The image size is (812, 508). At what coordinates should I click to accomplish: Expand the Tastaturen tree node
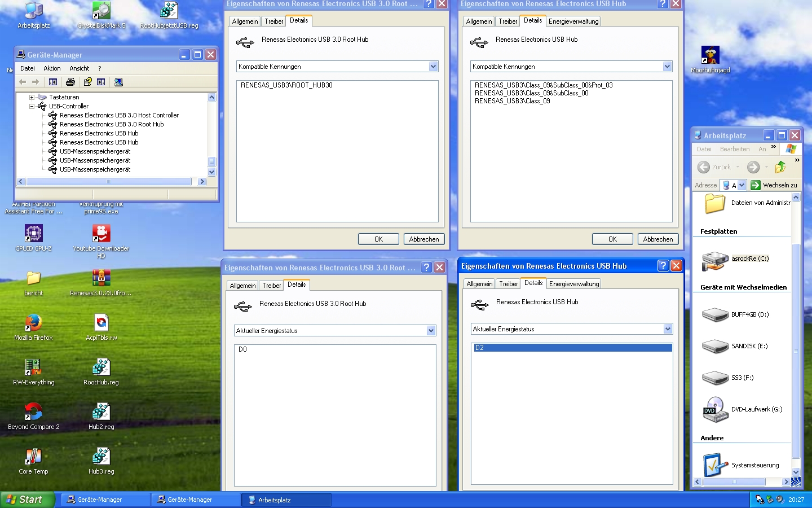point(32,97)
